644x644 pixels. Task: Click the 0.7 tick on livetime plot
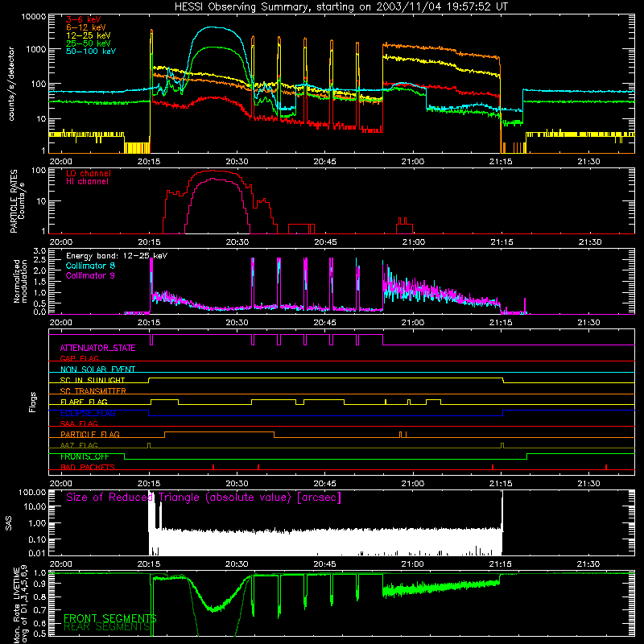39,609
